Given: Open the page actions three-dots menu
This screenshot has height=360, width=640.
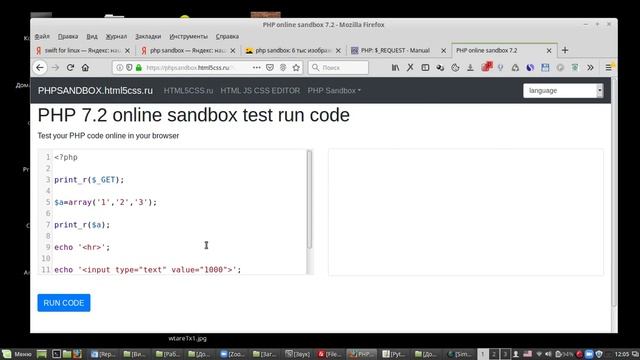Looking at the screenshot, I should [256, 68].
